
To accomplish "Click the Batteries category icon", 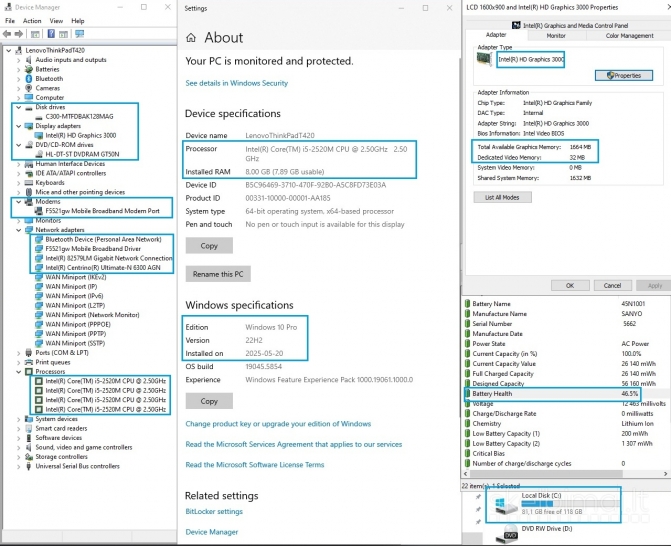I will tap(29, 69).
